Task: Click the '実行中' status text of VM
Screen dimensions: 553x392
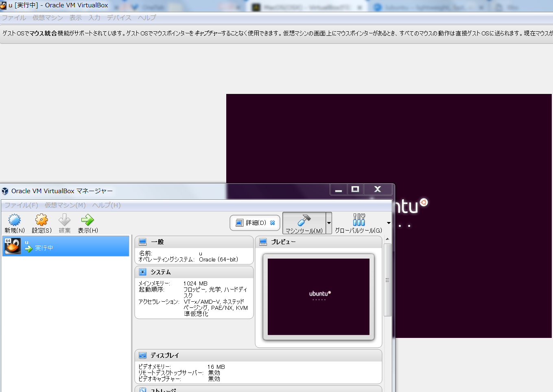Action: 44,248
